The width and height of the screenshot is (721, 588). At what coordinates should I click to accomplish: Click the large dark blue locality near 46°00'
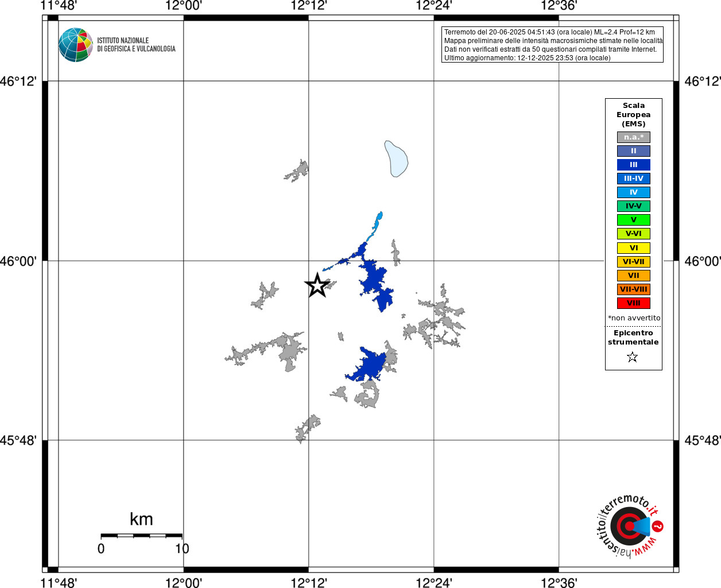click(376, 284)
